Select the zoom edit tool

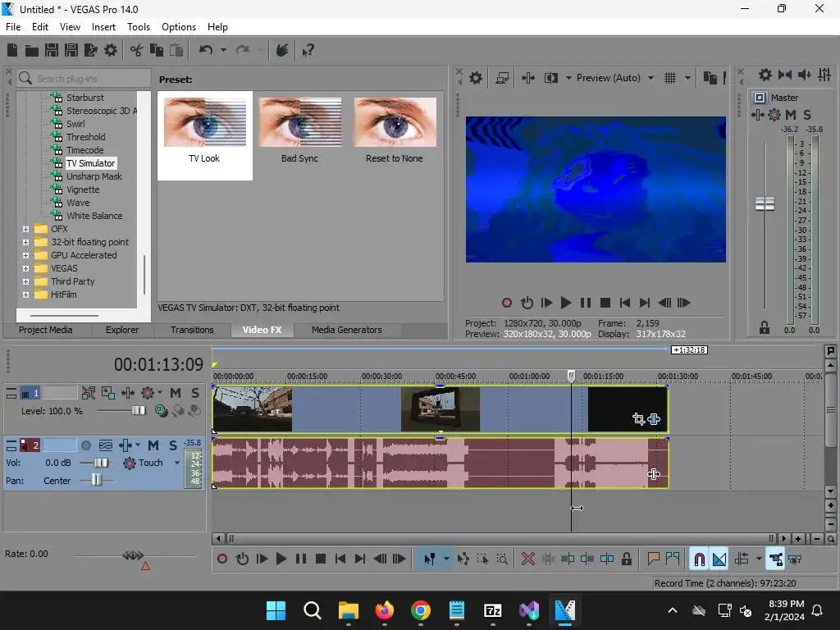pos(502,559)
